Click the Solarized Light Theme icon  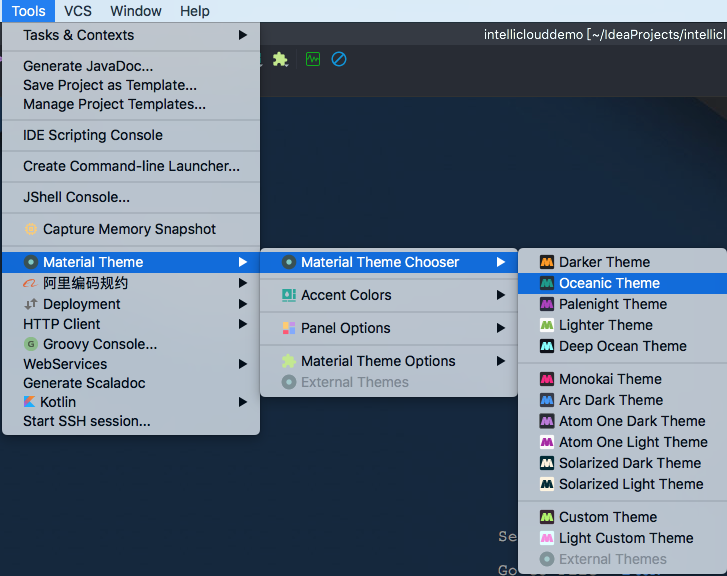547,484
